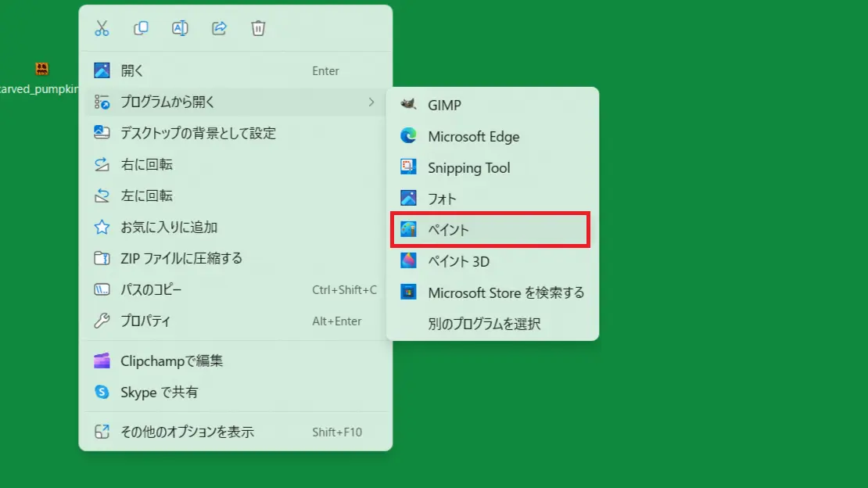Viewport: 868px width, 488px height.
Task: Rotate image with 右に回転
Action: click(x=146, y=164)
